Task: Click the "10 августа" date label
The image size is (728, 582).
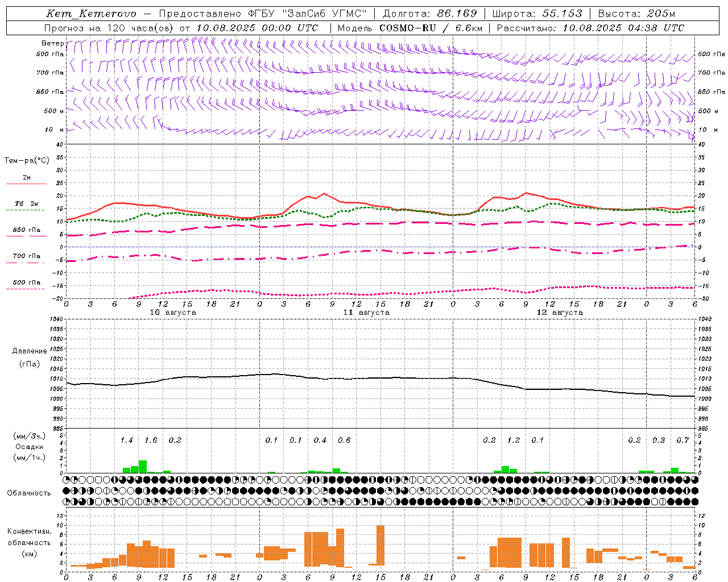Action: tap(173, 313)
